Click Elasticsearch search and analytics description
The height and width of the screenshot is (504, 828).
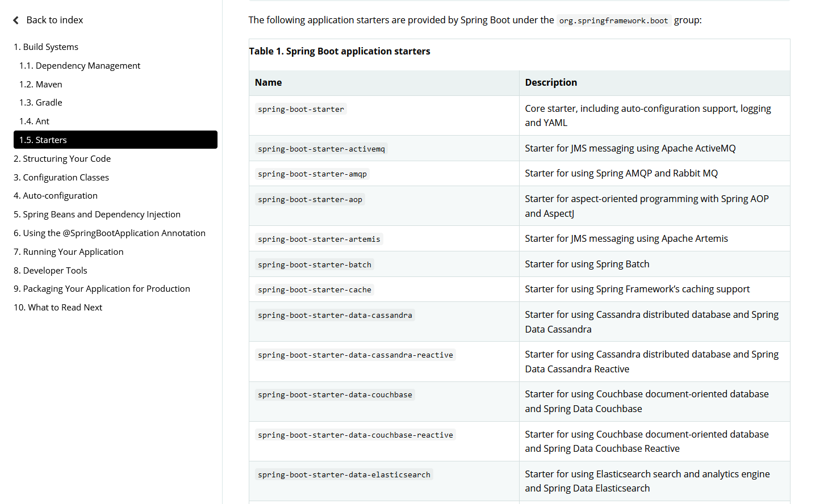[647, 481]
